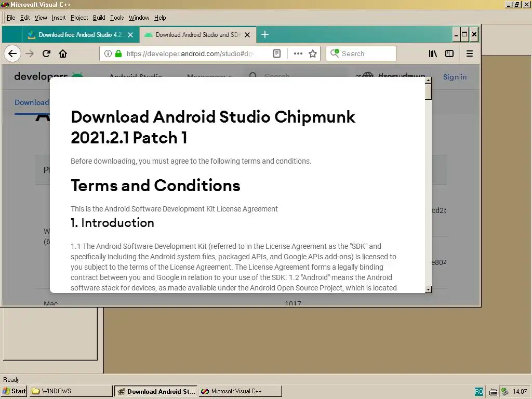The width and height of the screenshot is (532, 399).
Task: Open the Help menu
Action: (160, 18)
